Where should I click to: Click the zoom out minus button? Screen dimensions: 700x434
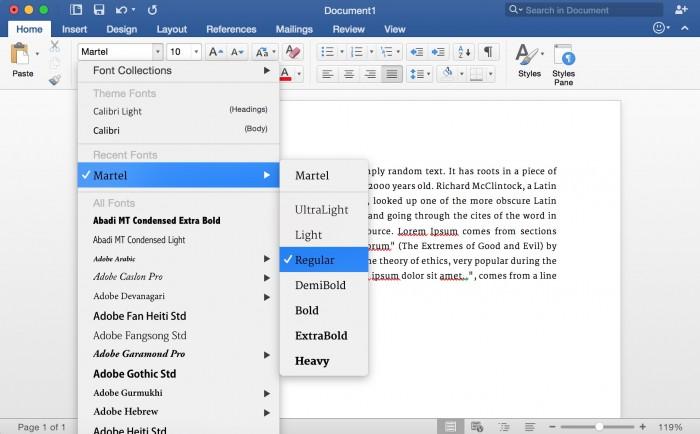coord(552,427)
